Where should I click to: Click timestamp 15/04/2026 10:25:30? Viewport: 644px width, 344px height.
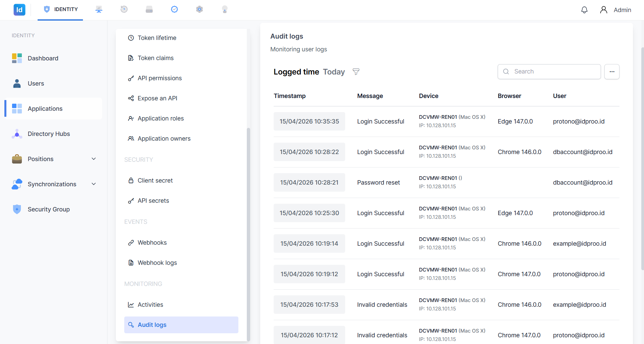309,213
